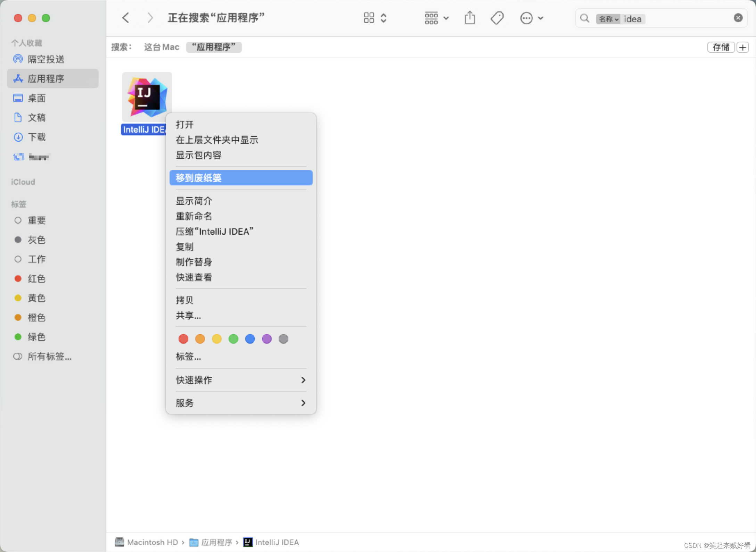Open 隔空投送 in sidebar
This screenshot has height=552, width=756.
click(x=52, y=59)
